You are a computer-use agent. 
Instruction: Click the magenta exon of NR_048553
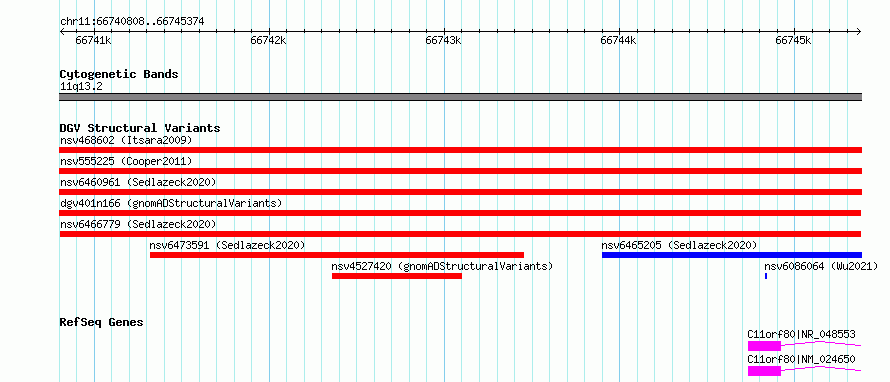pyautogui.click(x=764, y=346)
